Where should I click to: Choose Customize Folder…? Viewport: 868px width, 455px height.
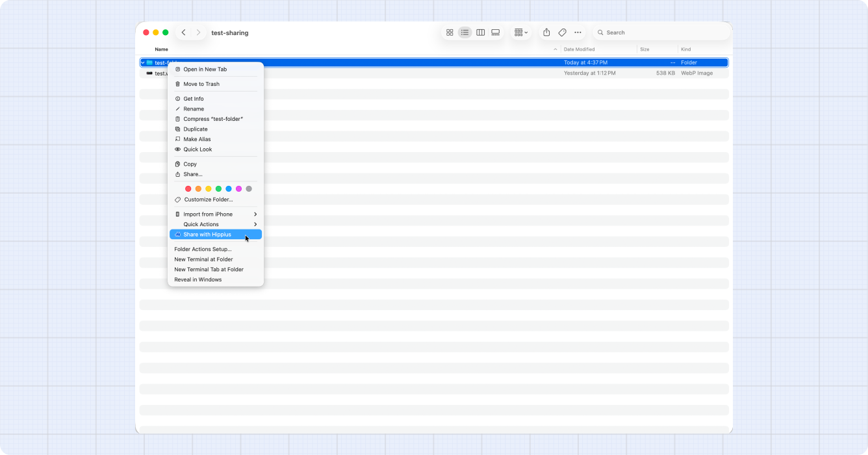coord(216,200)
